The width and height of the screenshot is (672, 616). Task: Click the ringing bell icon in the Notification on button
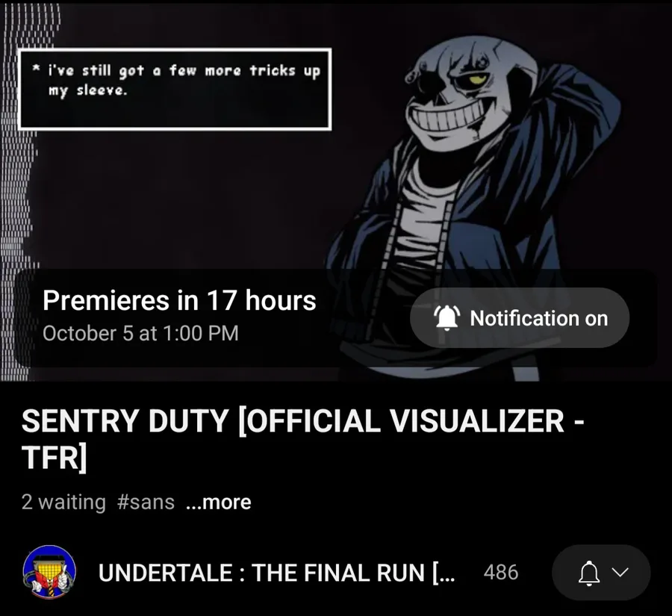tap(447, 318)
